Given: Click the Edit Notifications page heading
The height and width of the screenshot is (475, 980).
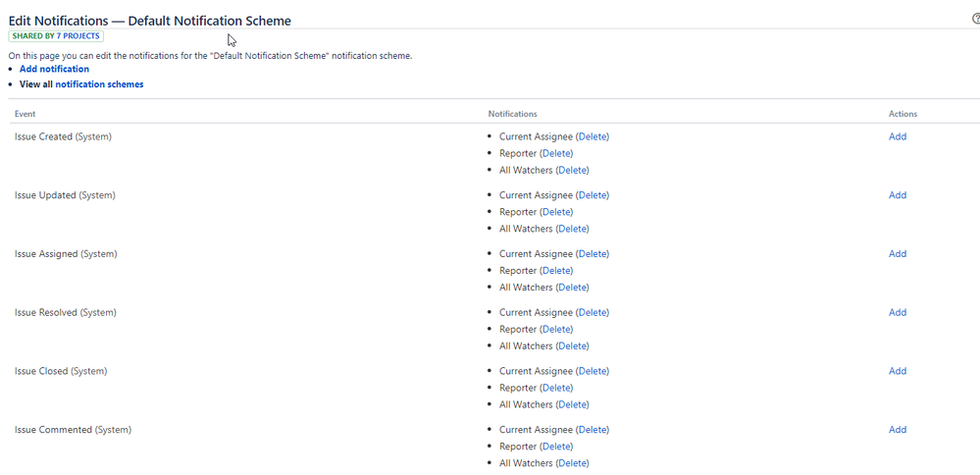Looking at the screenshot, I should point(150,21).
